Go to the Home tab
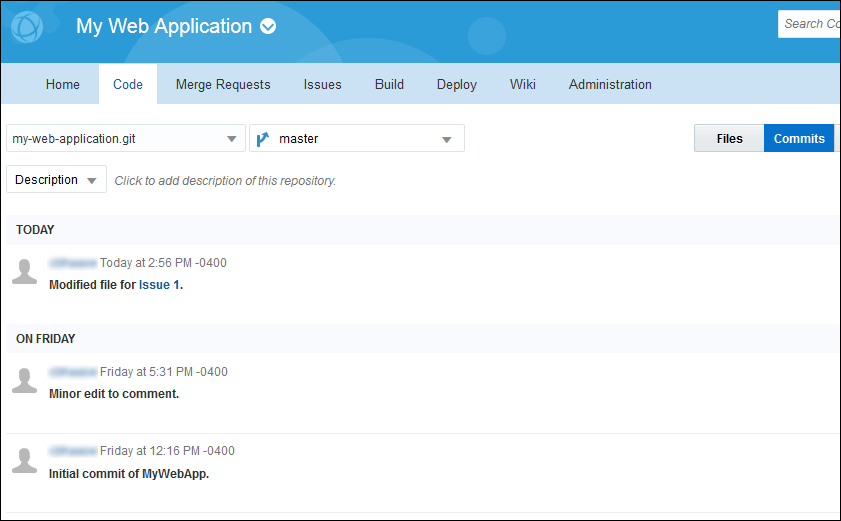 (x=63, y=85)
